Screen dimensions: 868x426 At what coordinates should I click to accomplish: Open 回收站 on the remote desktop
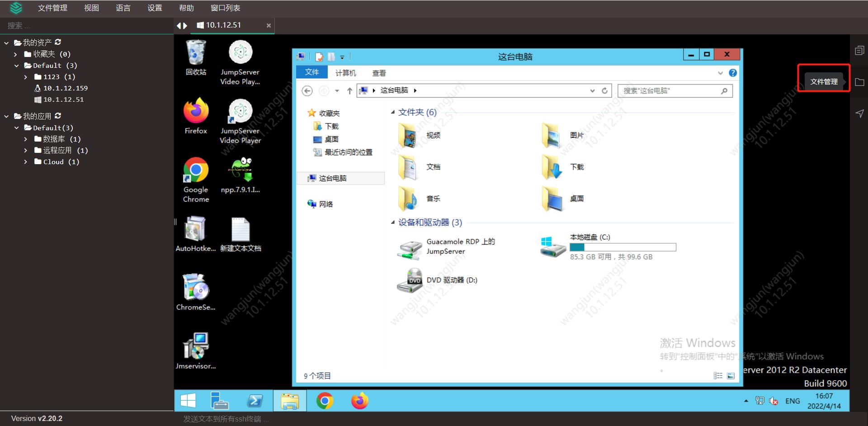195,52
